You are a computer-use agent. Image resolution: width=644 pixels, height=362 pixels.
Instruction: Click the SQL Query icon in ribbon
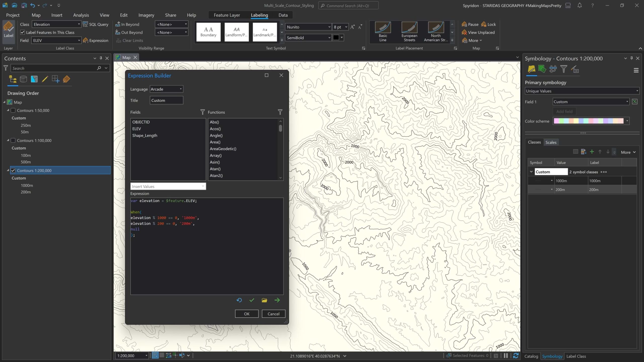[x=85, y=24]
